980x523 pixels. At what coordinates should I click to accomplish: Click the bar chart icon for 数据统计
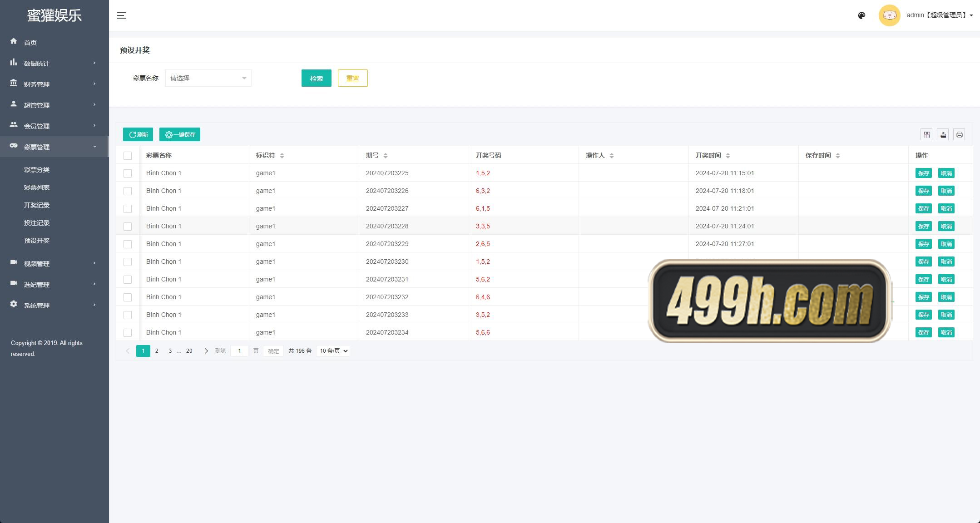[14, 62]
